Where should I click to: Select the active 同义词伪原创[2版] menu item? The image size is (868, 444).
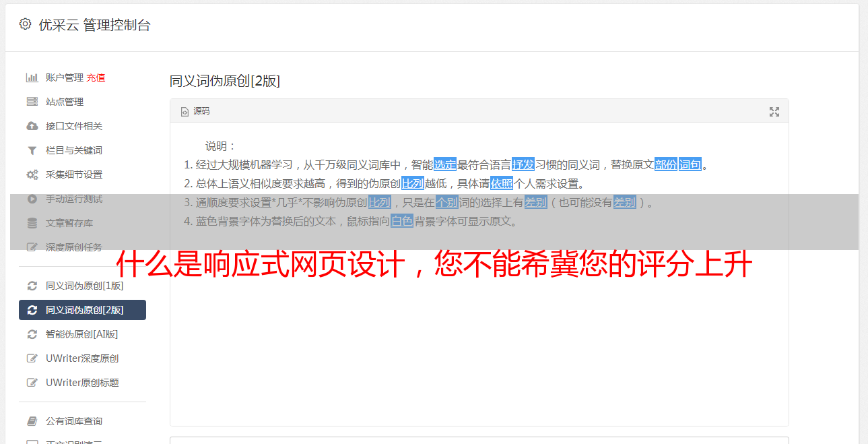[82, 310]
